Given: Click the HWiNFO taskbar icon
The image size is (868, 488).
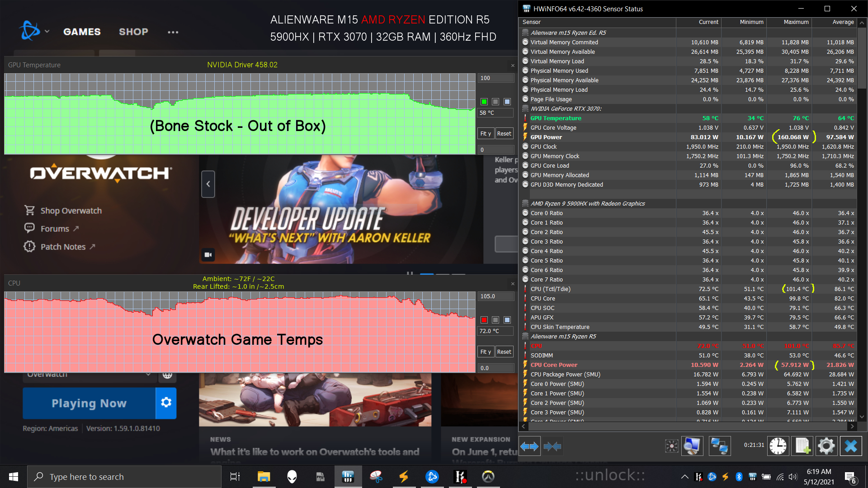Looking at the screenshot, I should coord(348,477).
